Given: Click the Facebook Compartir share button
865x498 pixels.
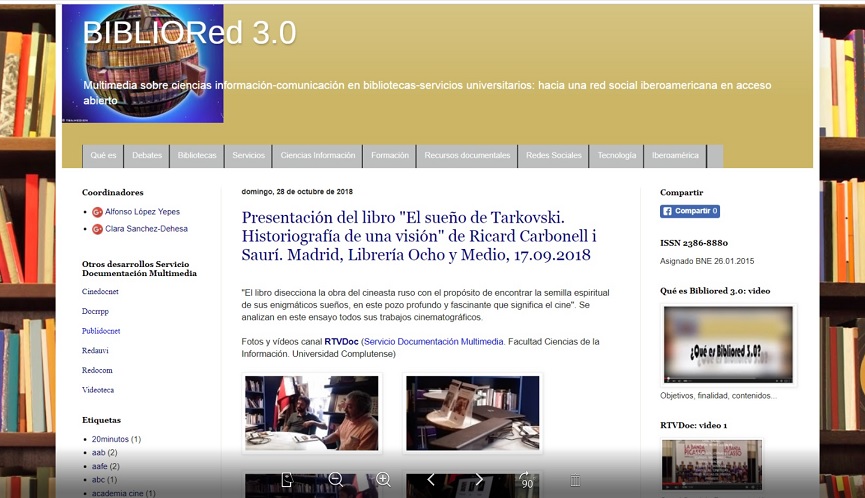Looking at the screenshot, I should [690, 211].
